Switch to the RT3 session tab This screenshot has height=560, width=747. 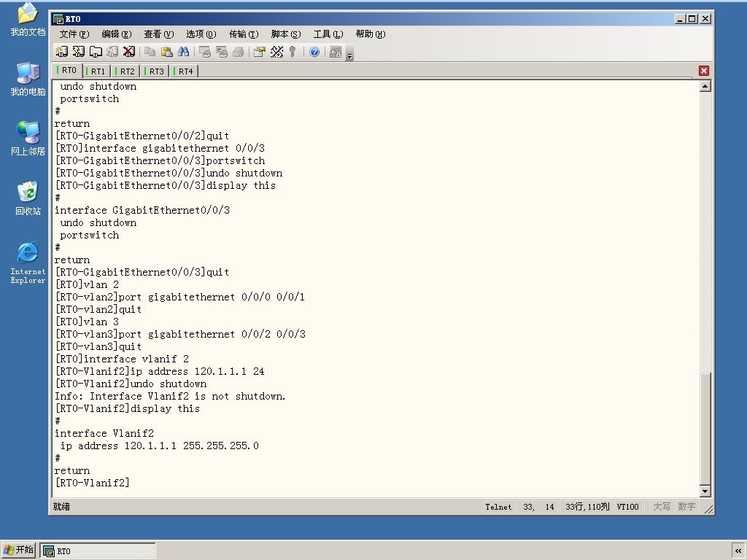(155, 71)
